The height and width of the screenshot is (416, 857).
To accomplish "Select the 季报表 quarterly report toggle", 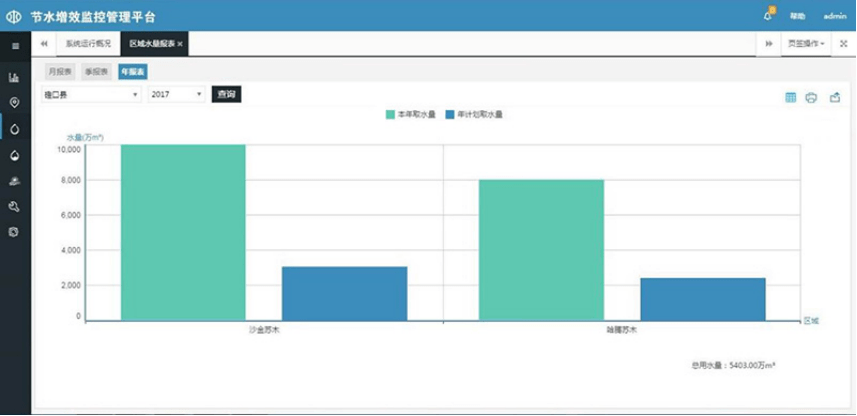I will click(96, 72).
